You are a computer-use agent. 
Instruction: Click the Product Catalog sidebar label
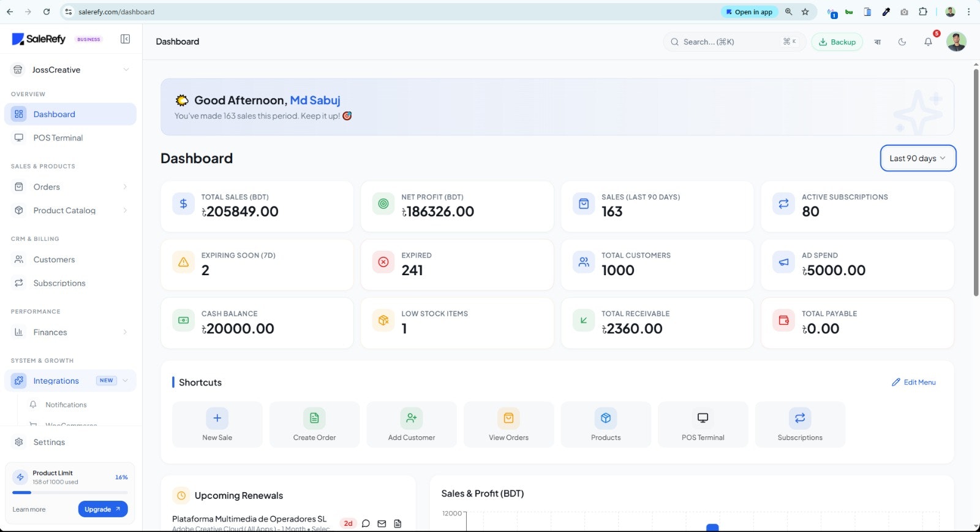coord(64,210)
